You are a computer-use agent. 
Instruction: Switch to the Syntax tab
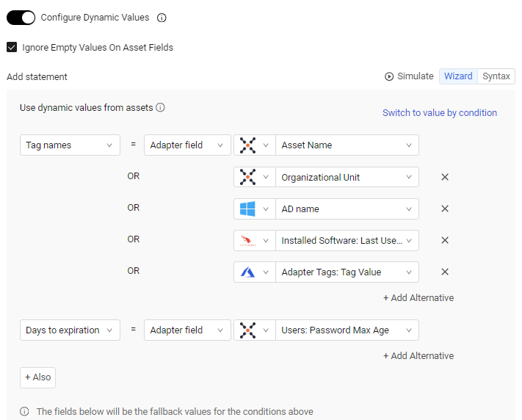click(496, 76)
